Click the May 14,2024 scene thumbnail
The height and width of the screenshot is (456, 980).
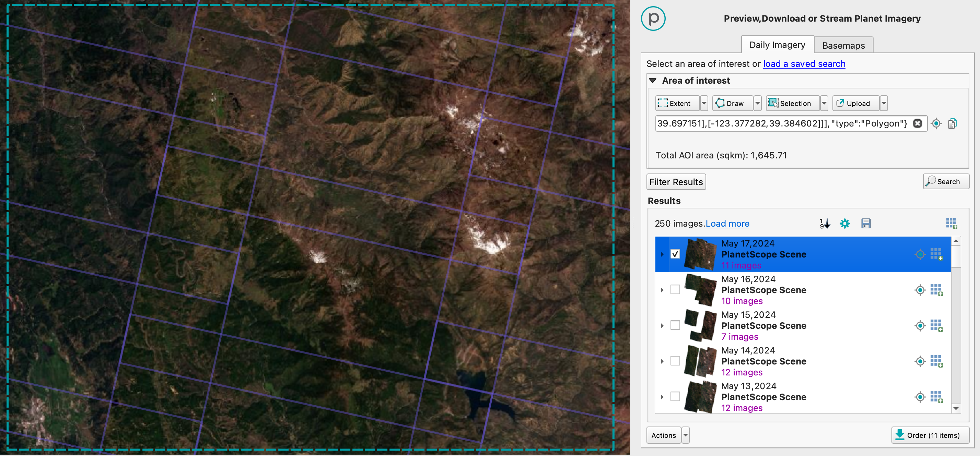point(700,361)
